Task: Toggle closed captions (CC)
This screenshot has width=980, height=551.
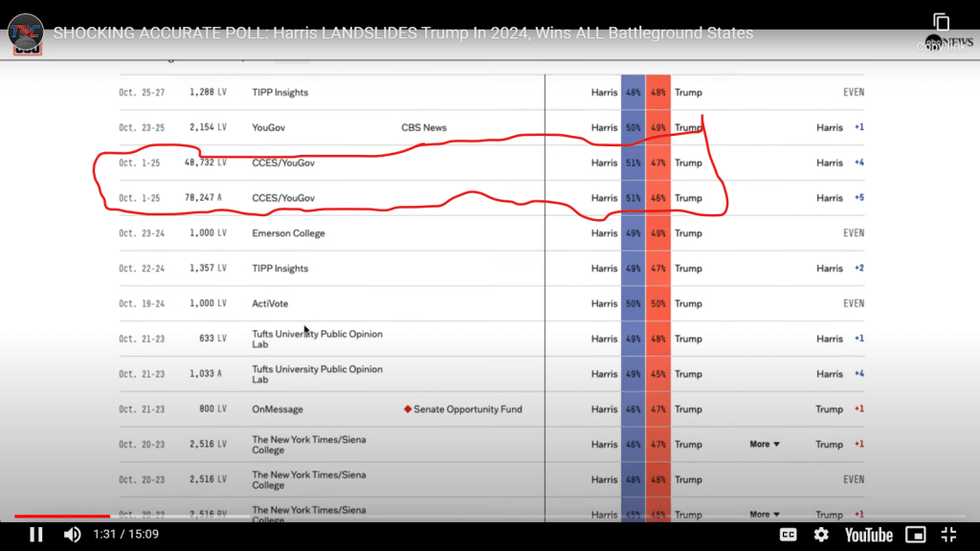Action: (x=788, y=535)
